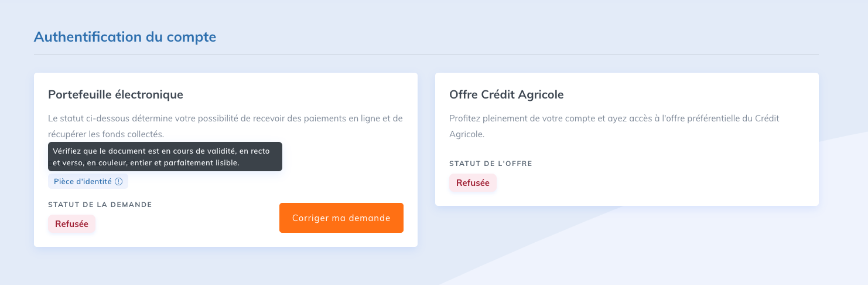
Task: Click the Refusée badge under Statut de l'offre
Action: tap(473, 183)
